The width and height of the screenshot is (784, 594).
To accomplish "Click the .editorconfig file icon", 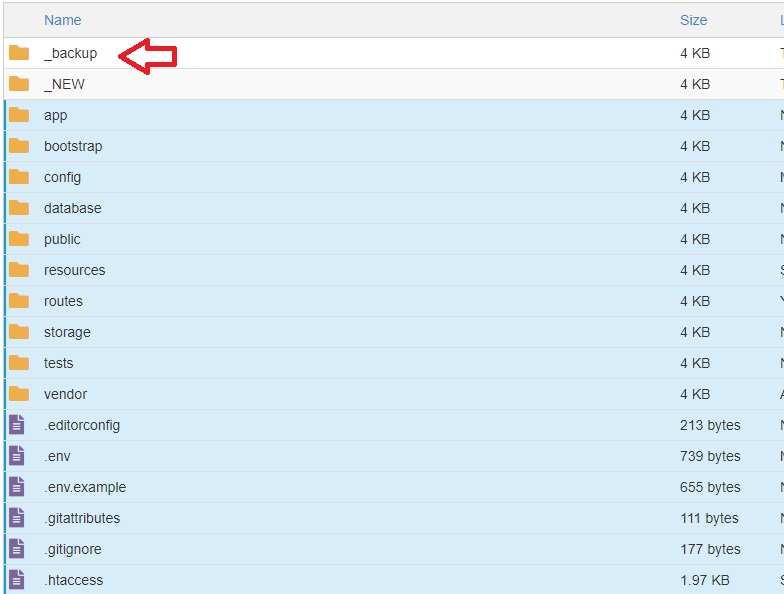I will pos(17,425).
